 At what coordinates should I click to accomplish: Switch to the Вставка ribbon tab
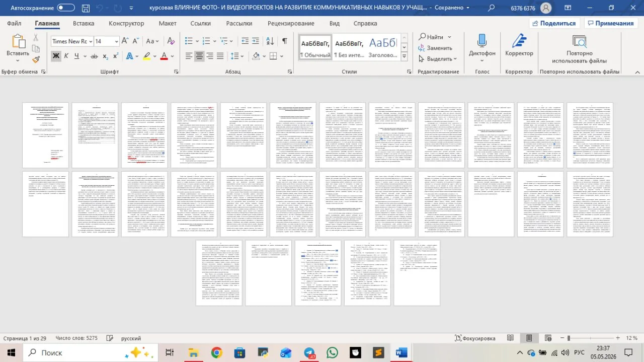[x=84, y=23]
